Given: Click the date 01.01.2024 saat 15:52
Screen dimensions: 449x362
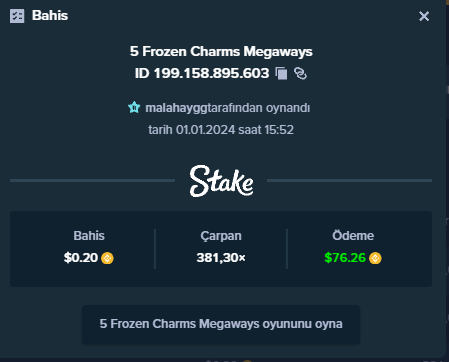Looking at the screenshot, I should coord(235,130).
